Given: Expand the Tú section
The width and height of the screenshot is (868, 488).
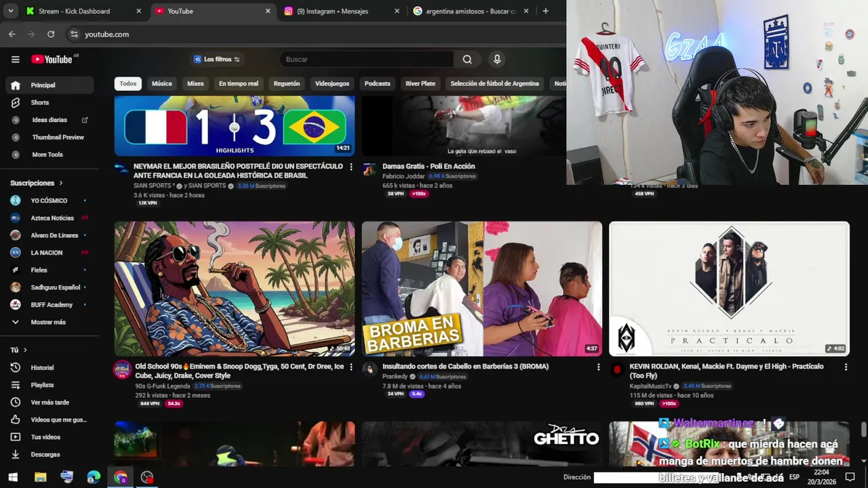Looking at the screenshot, I should click(x=19, y=350).
